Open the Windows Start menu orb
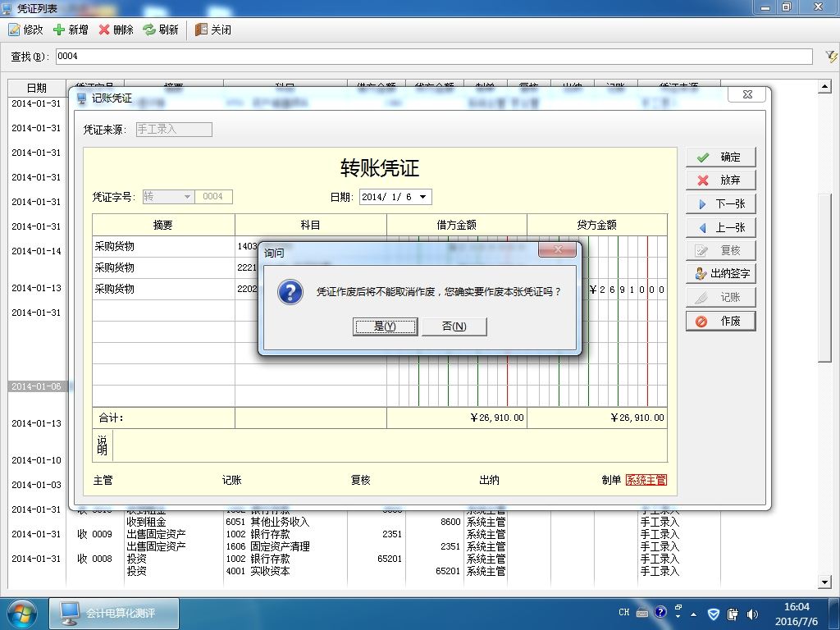 pos(21,614)
